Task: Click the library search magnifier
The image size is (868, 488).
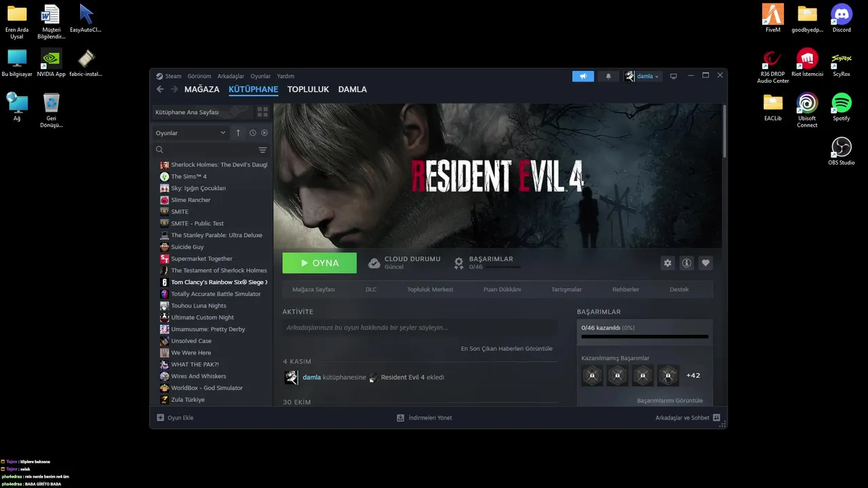Action: pos(160,150)
